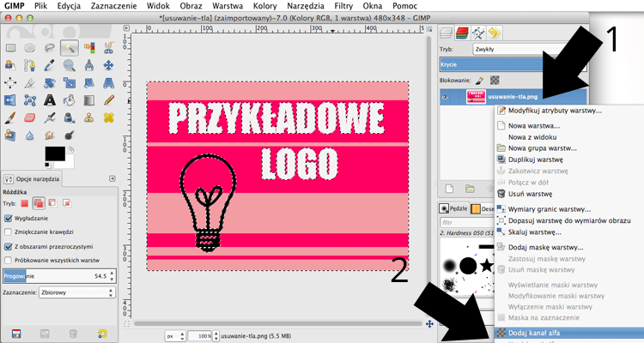
Task: Reset tool options to defaults button
Action: (x=102, y=334)
